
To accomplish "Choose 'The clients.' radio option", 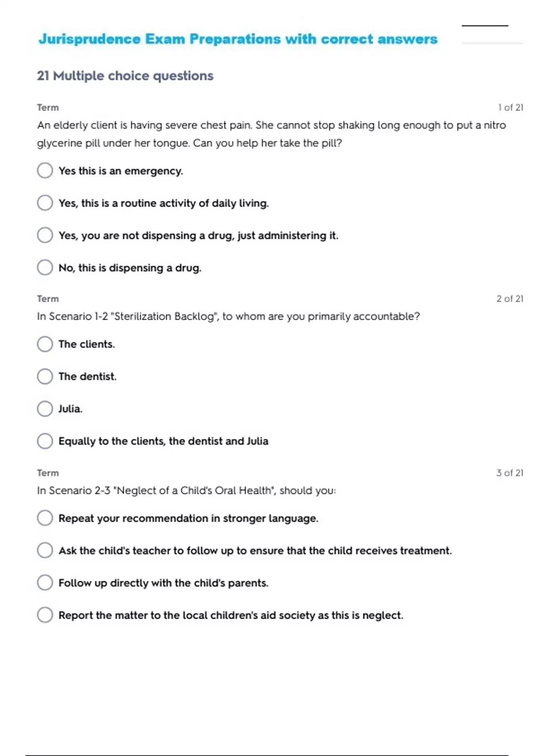I will [45, 344].
